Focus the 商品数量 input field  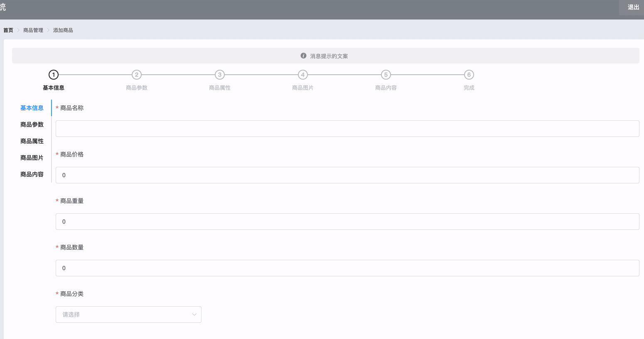click(347, 268)
